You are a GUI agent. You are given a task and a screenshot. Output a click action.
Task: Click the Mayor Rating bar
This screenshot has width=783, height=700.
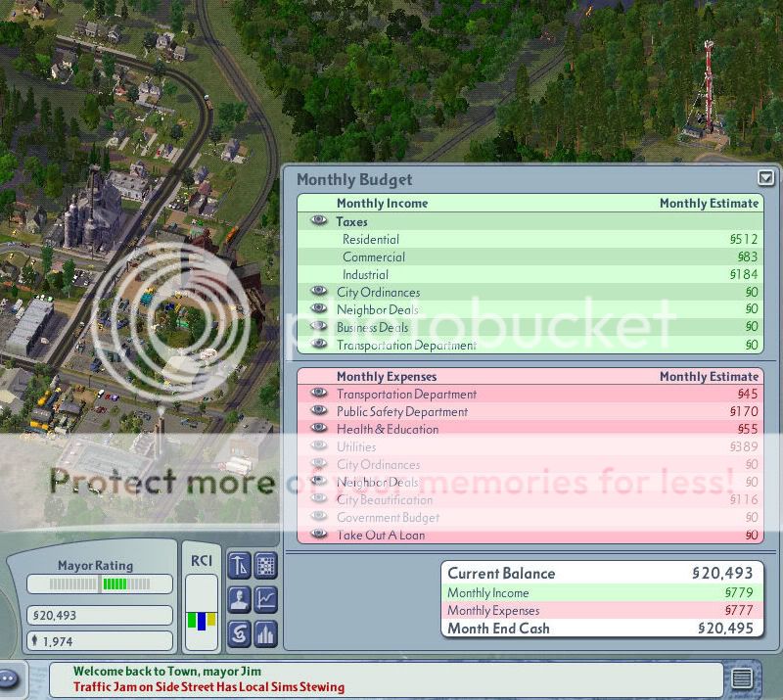coord(100,584)
